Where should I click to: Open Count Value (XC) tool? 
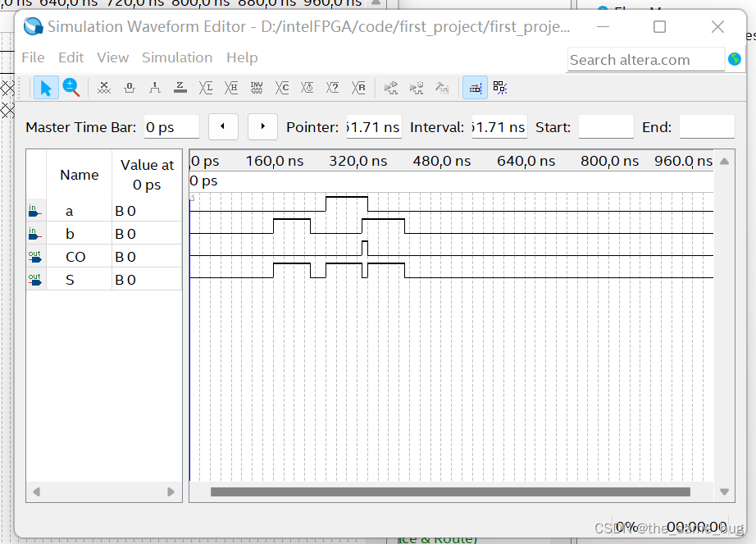coord(282,88)
